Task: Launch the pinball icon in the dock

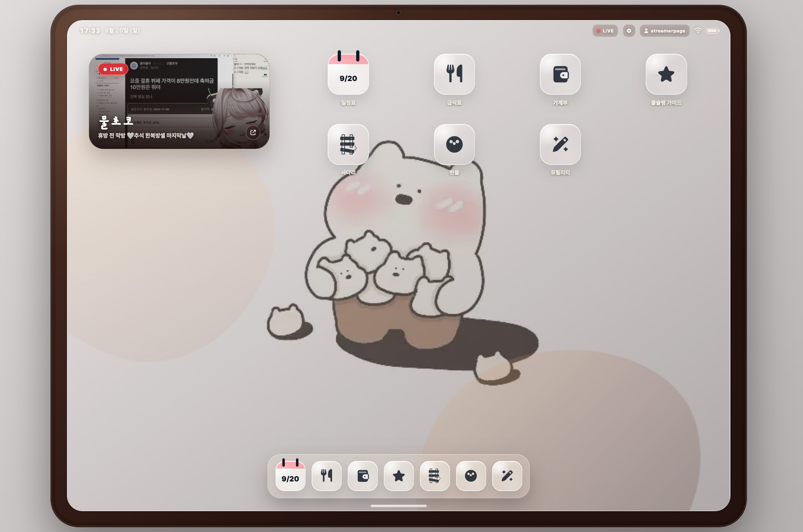Action: (471, 476)
